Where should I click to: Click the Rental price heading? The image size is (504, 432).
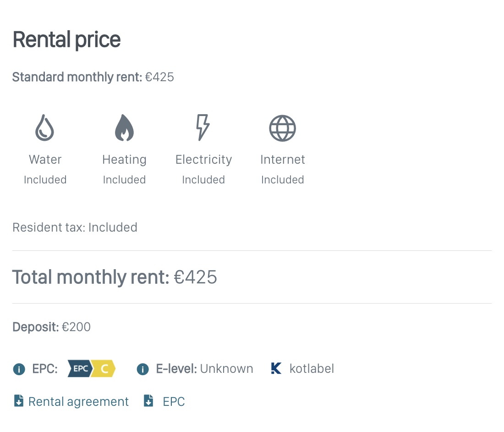(66, 40)
